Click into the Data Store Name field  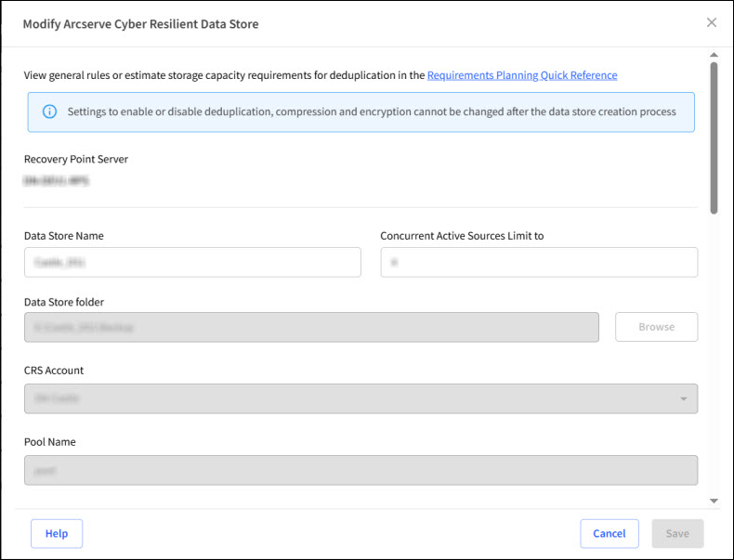(192, 263)
